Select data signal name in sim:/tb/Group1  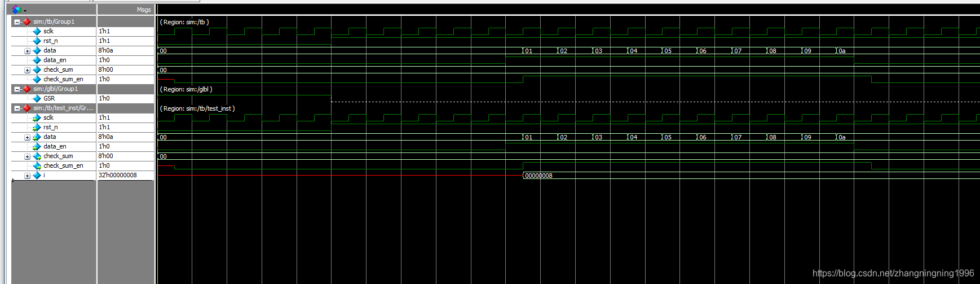click(x=50, y=51)
